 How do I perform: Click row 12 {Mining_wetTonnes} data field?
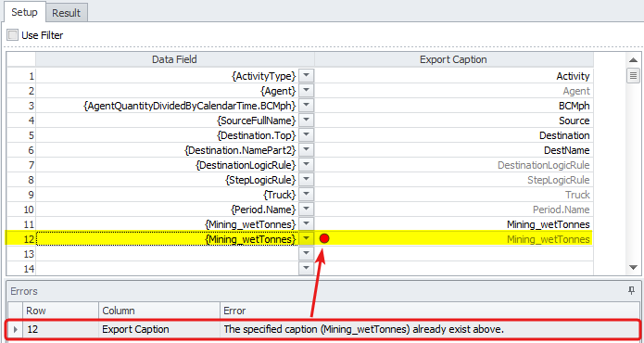167,238
